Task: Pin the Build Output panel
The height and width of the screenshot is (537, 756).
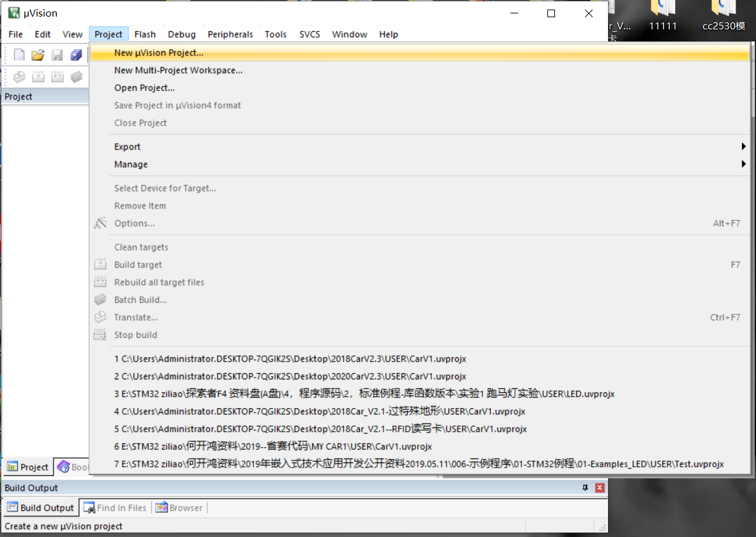Action: click(585, 488)
